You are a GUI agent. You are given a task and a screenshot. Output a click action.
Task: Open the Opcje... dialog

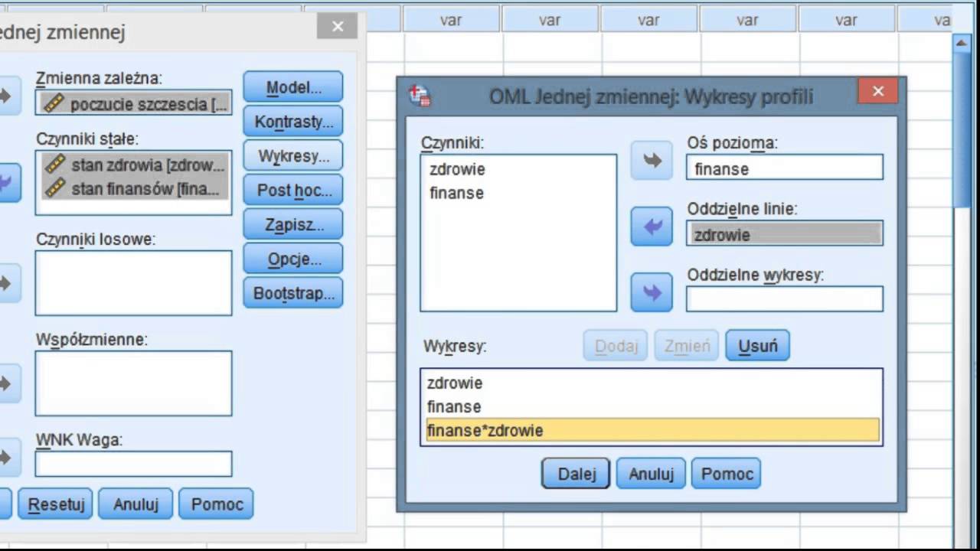293,259
